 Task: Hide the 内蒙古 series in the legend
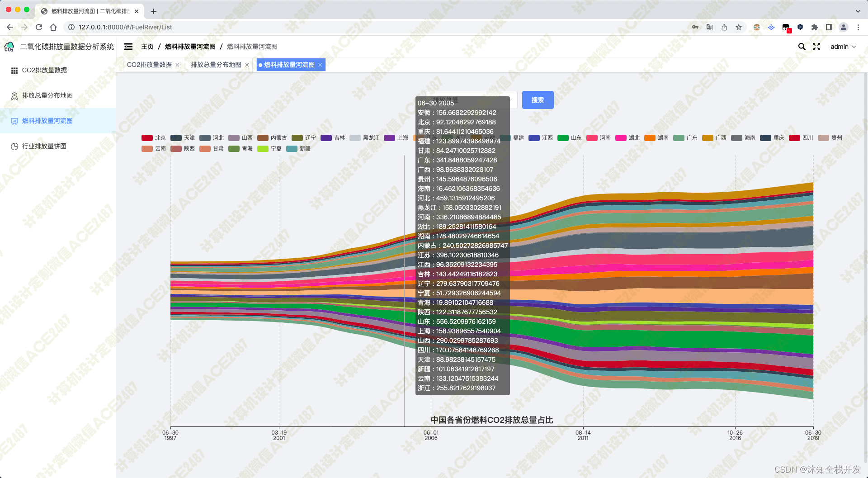272,138
